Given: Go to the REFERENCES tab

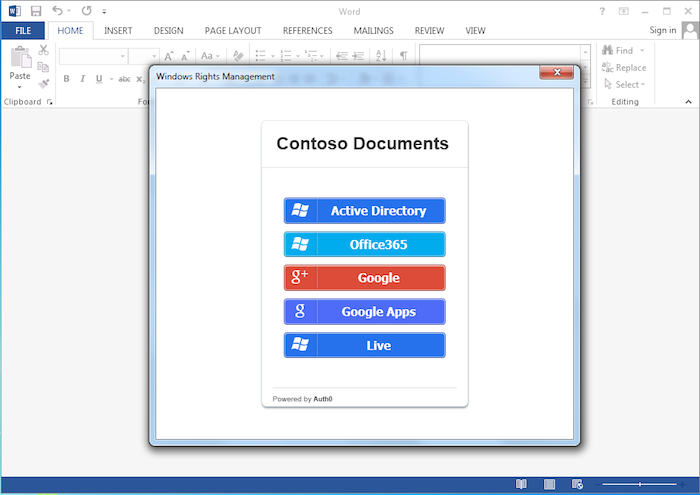Looking at the screenshot, I should [x=308, y=31].
